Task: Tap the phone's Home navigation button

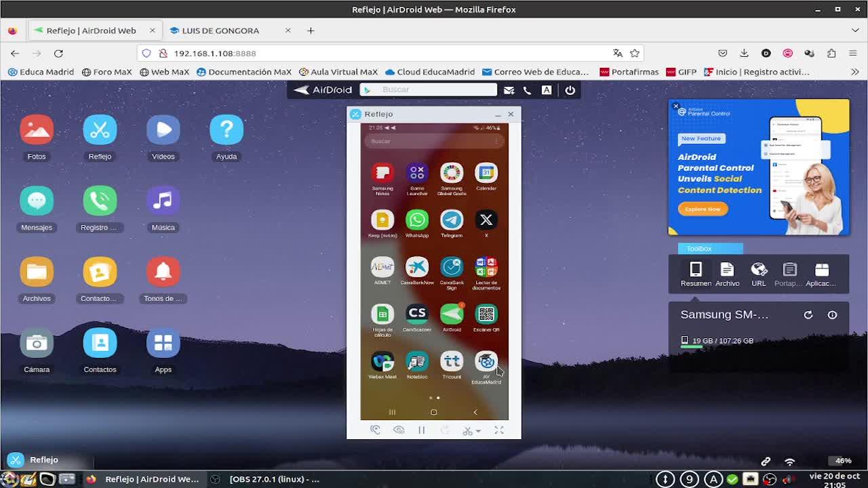Action: 434,412
